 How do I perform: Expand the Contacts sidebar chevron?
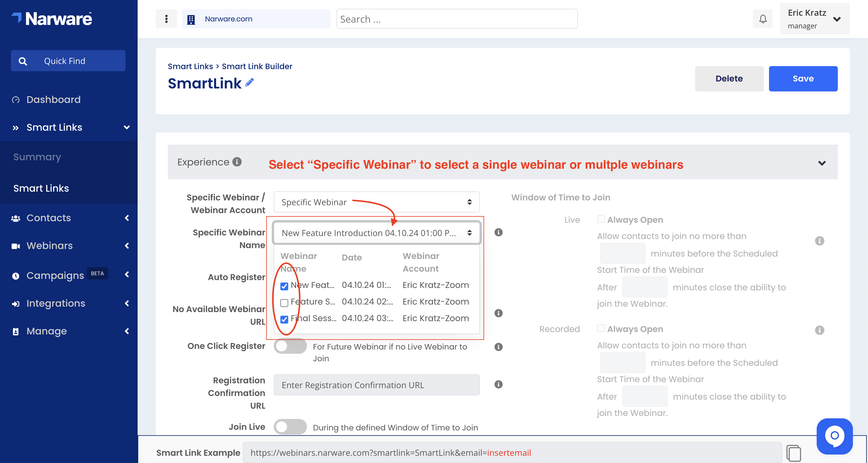pos(127,218)
